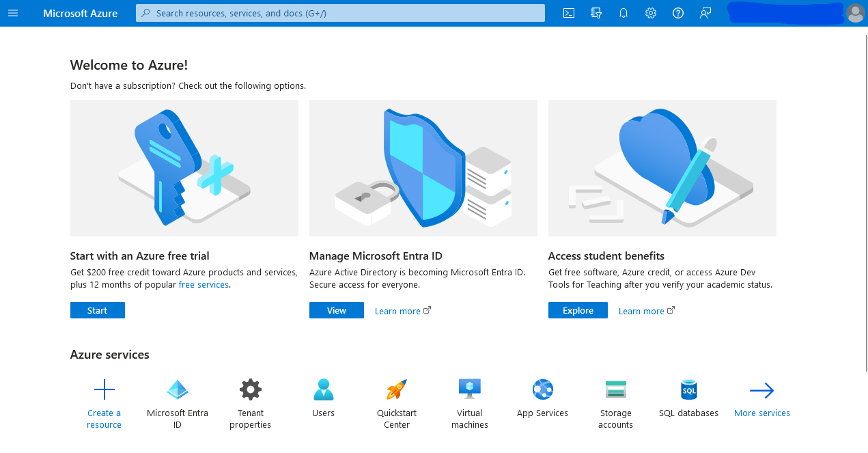Open the Quickstart Center rocket icon
Viewport: 868px width, 453px height.
click(397, 390)
